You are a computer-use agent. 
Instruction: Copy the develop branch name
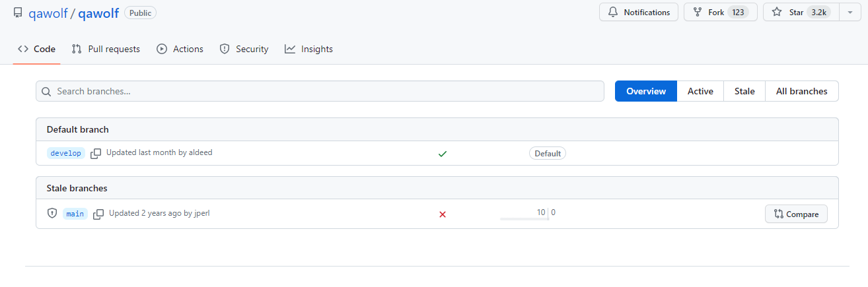(x=96, y=153)
